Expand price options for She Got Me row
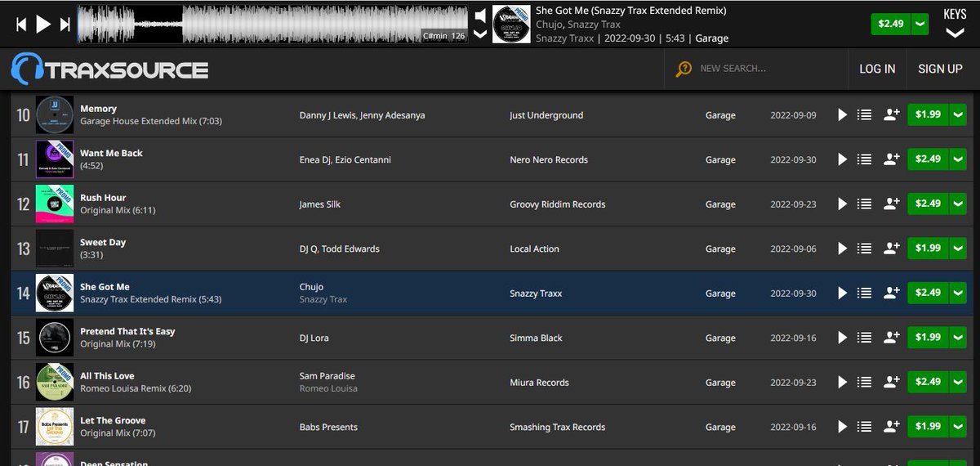980x466 pixels. pyautogui.click(x=958, y=293)
